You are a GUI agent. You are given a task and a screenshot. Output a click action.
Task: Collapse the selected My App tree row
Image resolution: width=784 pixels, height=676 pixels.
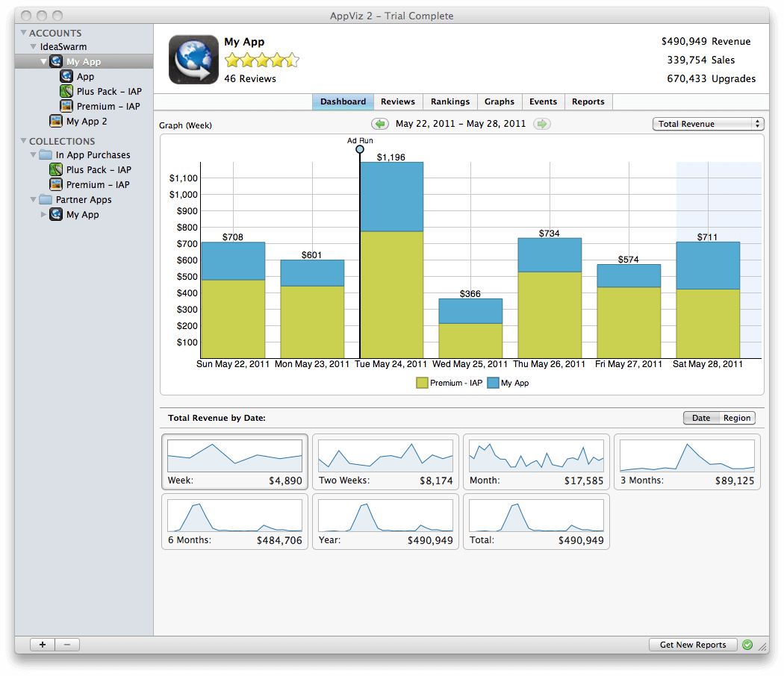(43, 61)
